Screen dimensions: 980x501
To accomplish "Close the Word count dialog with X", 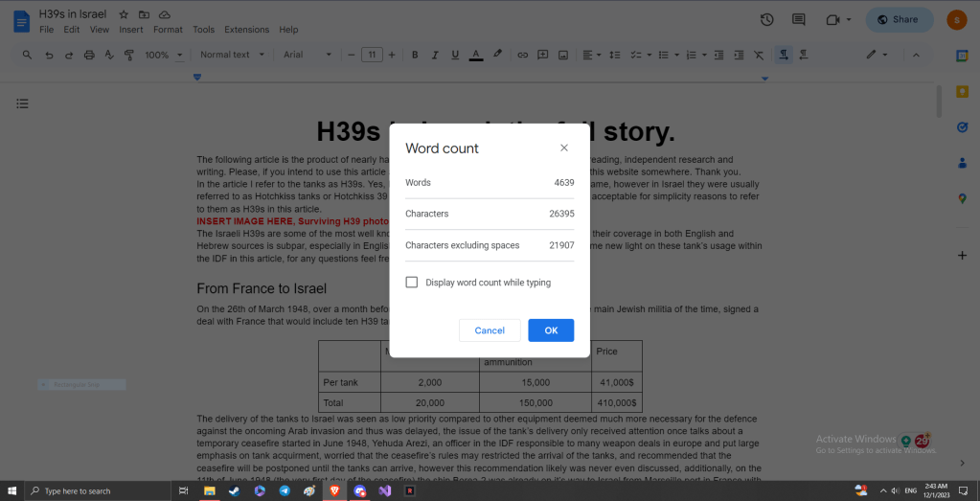I will coord(563,148).
